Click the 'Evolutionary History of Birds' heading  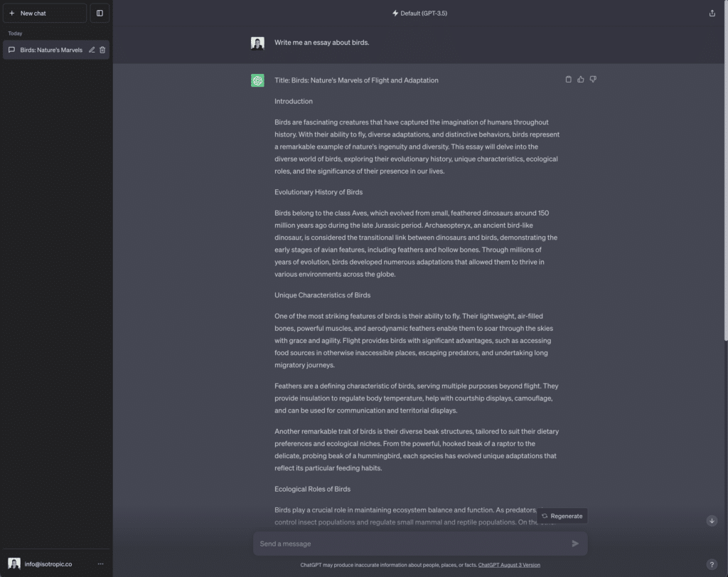tap(318, 192)
